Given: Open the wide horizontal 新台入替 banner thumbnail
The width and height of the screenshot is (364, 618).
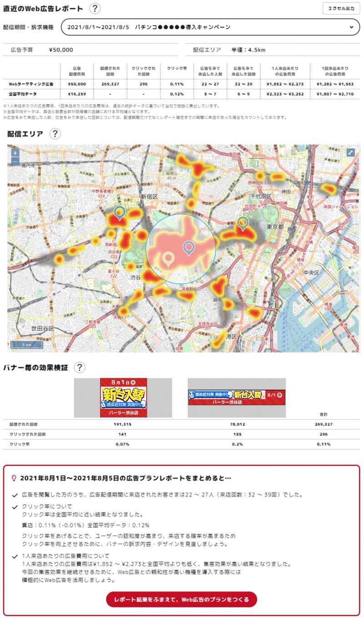Looking at the screenshot, I should [237, 398].
